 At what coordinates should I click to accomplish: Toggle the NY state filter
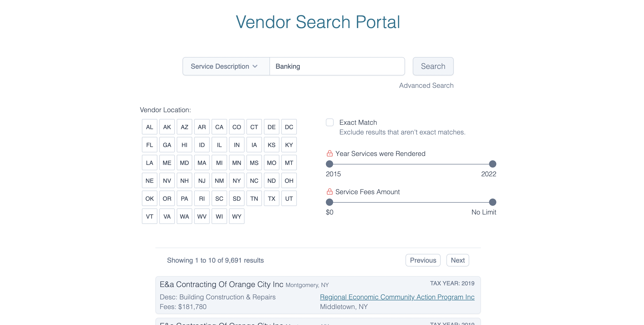click(x=237, y=180)
